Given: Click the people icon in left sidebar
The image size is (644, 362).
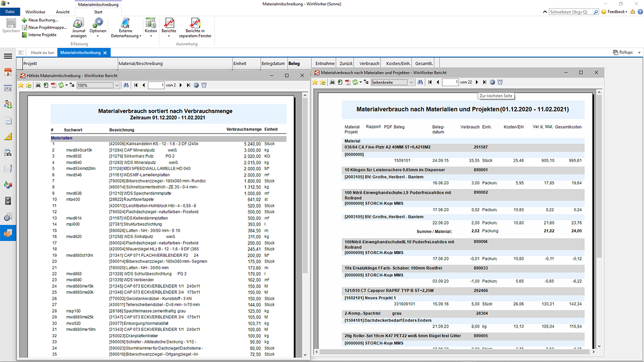Looking at the screenshot, I should click(x=8, y=104).
